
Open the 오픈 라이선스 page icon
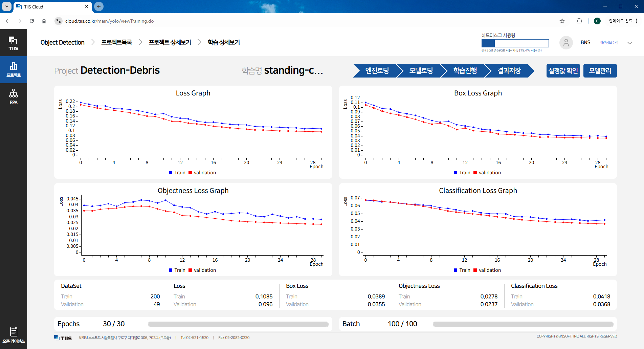[x=14, y=334]
